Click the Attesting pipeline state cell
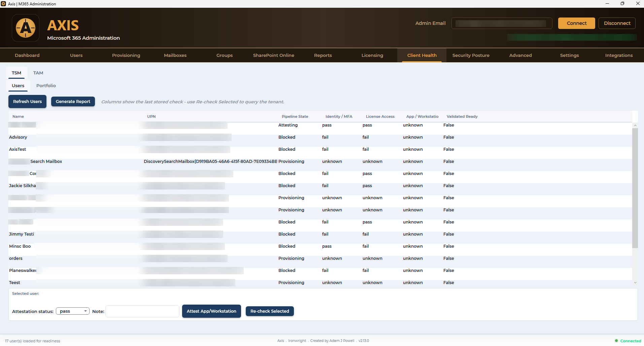Viewport: 644px width, 346px height. (288, 125)
